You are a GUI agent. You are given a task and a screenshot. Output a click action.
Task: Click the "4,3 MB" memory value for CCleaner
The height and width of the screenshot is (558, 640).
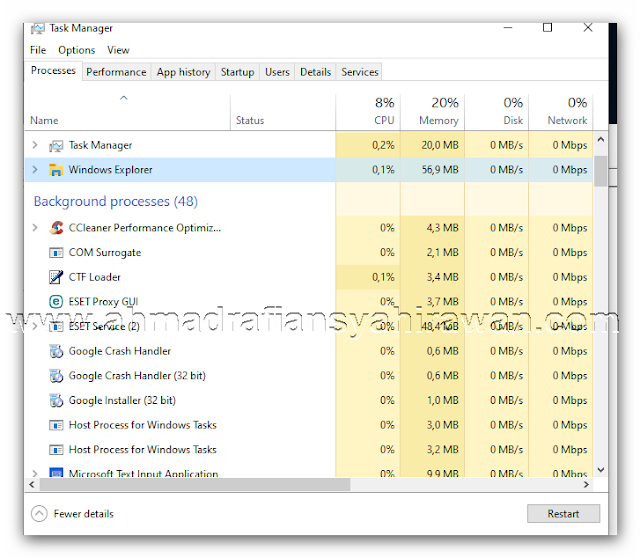(x=442, y=228)
